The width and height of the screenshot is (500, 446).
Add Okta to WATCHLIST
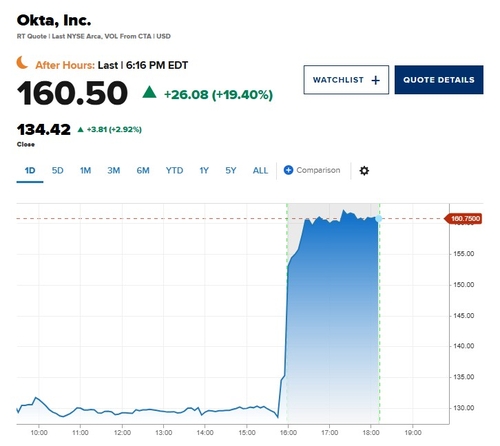346,80
